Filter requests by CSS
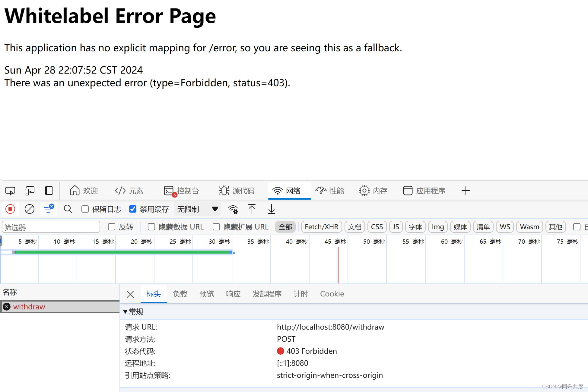Viewport: 588px width, 392px height. 377,227
